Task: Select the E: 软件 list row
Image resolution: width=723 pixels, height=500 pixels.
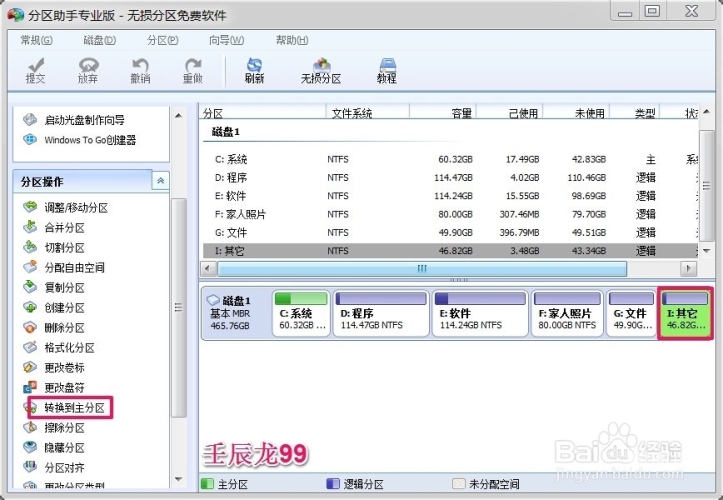Action: (450, 196)
